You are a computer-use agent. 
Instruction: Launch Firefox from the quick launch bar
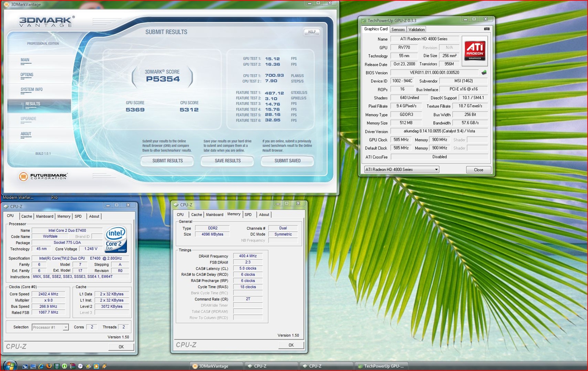click(49, 366)
